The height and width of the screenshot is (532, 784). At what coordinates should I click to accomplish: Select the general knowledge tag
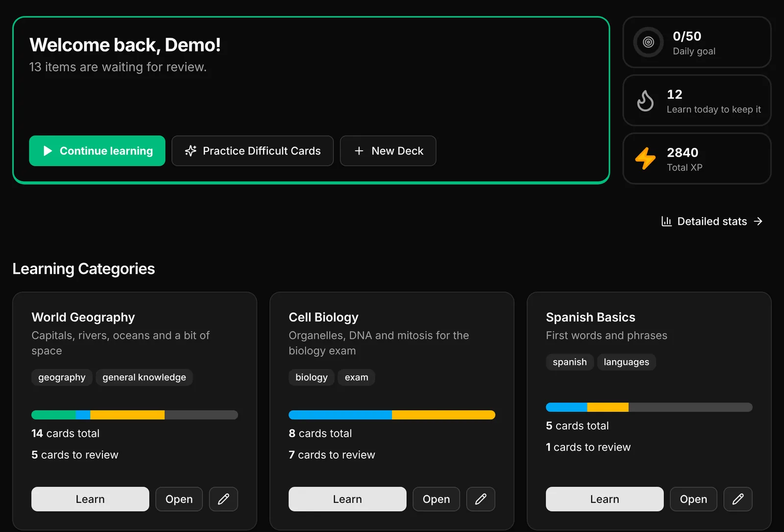coord(144,377)
